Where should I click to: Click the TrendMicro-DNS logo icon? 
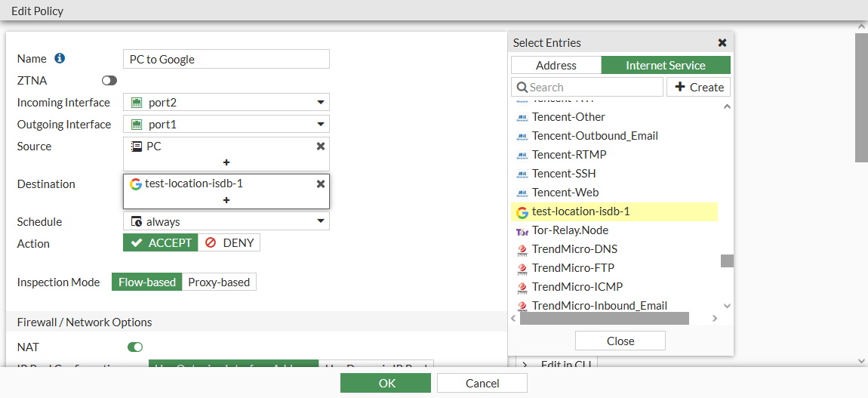pyautogui.click(x=522, y=250)
